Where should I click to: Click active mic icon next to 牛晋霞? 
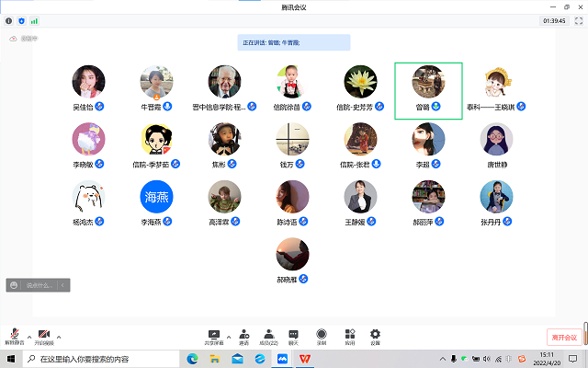coord(167,107)
